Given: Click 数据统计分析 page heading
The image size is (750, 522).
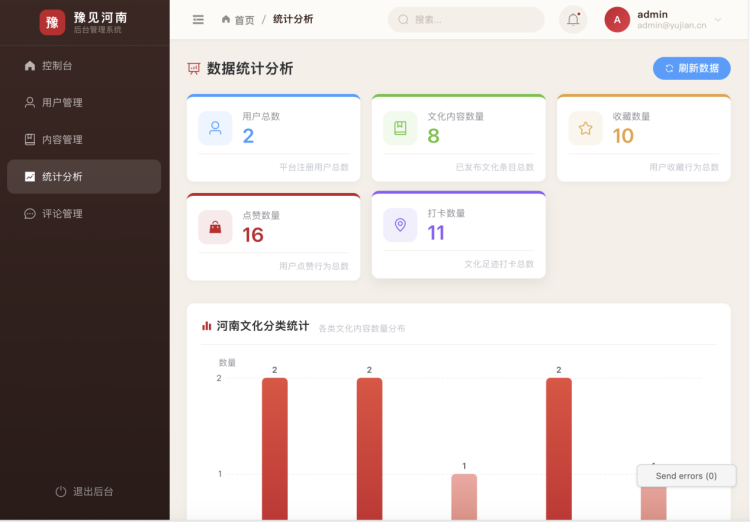Looking at the screenshot, I should point(250,69).
